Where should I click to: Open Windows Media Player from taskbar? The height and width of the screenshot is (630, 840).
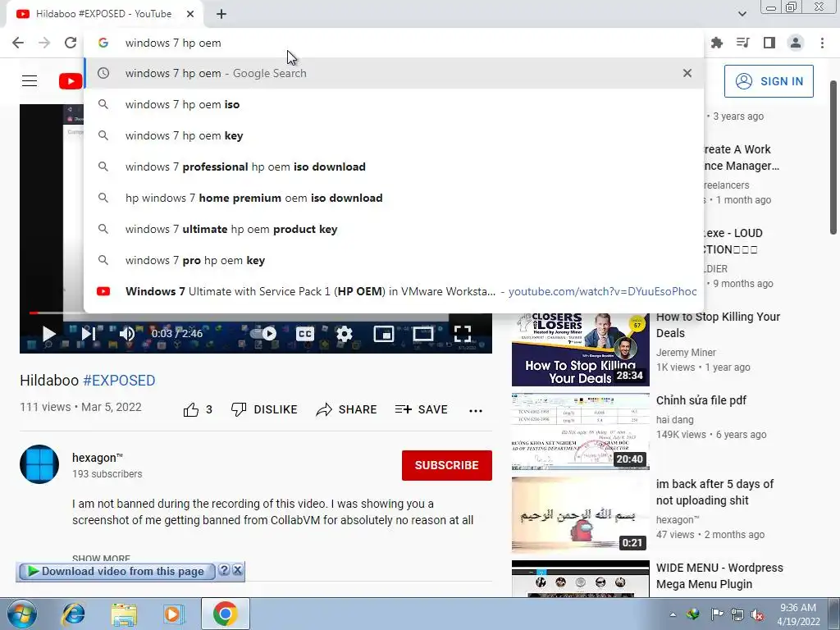click(x=173, y=614)
